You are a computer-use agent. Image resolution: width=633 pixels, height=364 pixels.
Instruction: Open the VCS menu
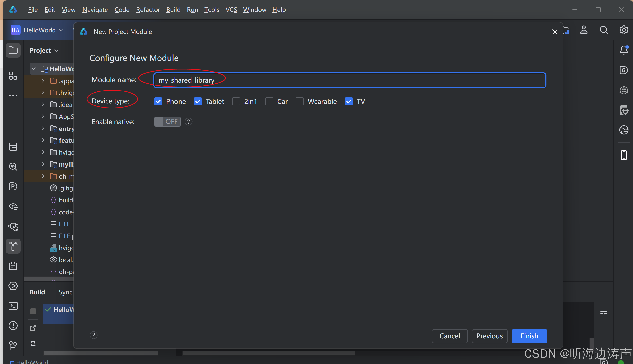coord(231,10)
